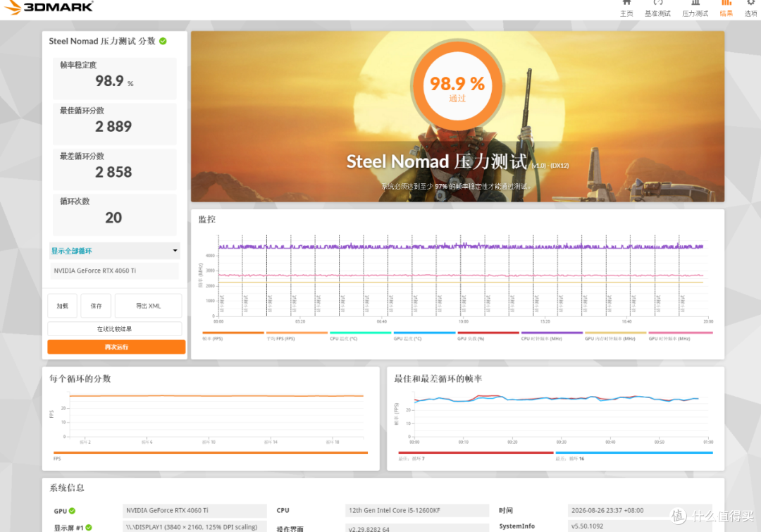
Task: Toggle the GPU 负载 (%) legend series
Action: pos(488,336)
